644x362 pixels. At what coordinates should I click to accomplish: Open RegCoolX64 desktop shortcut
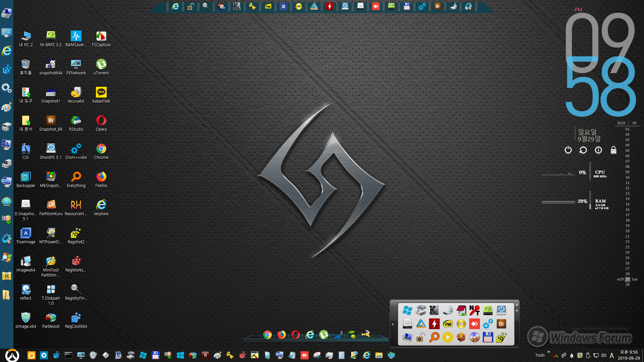[x=76, y=320]
